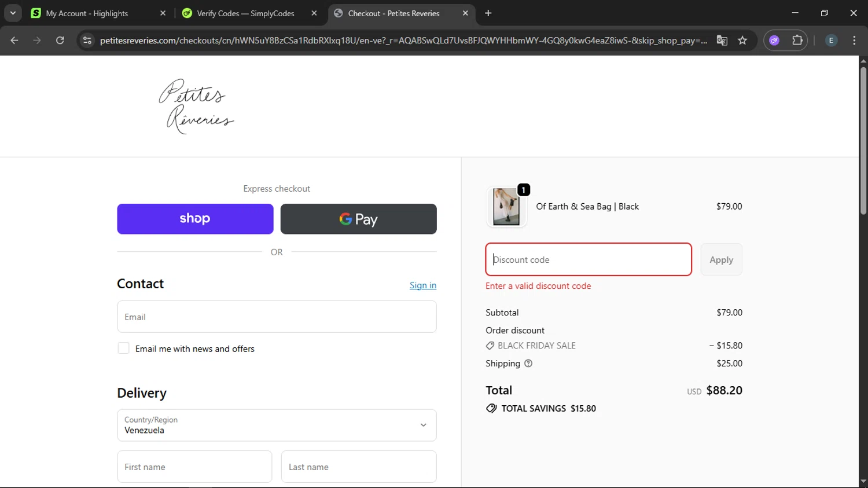Open the tab search dropdown arrow
Viewport: 868px width, 488px height.
(13, 13)
